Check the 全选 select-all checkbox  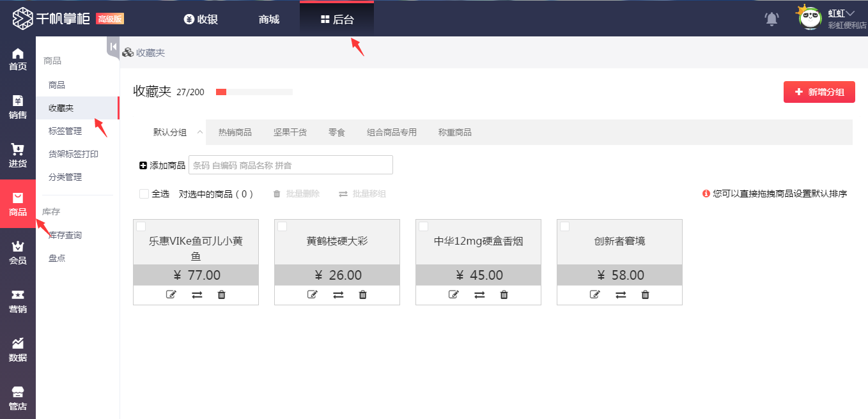click(x=144, y=194)
